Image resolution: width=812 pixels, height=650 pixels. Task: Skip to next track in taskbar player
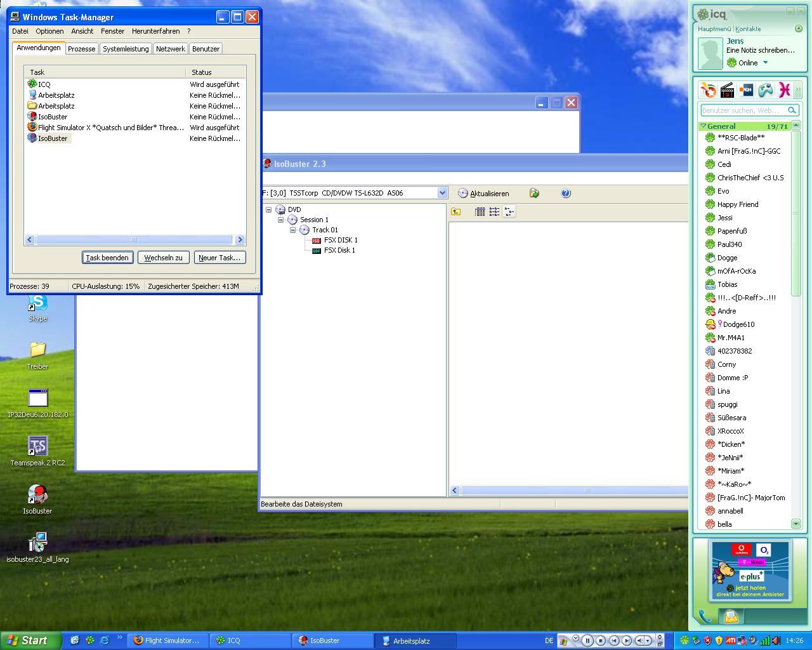pyautogui.click(x=627, y=640)
